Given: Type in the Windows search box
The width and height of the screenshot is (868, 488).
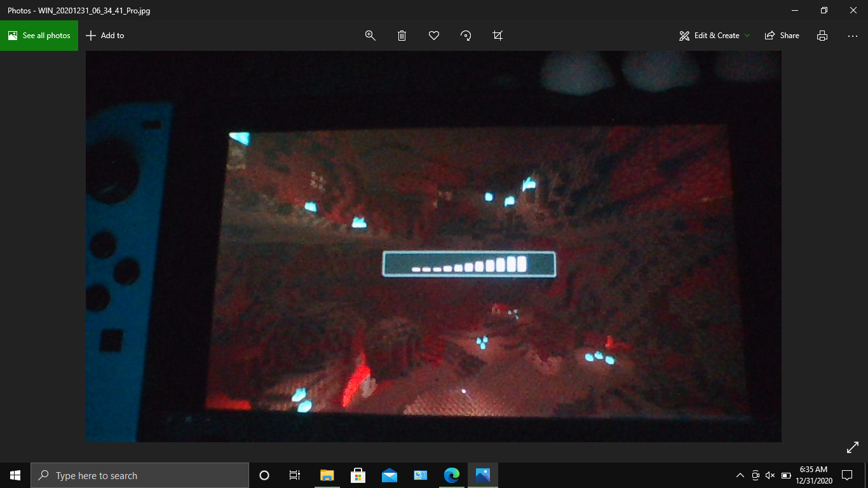Looking at the screenshot, I should click(140, 475).
